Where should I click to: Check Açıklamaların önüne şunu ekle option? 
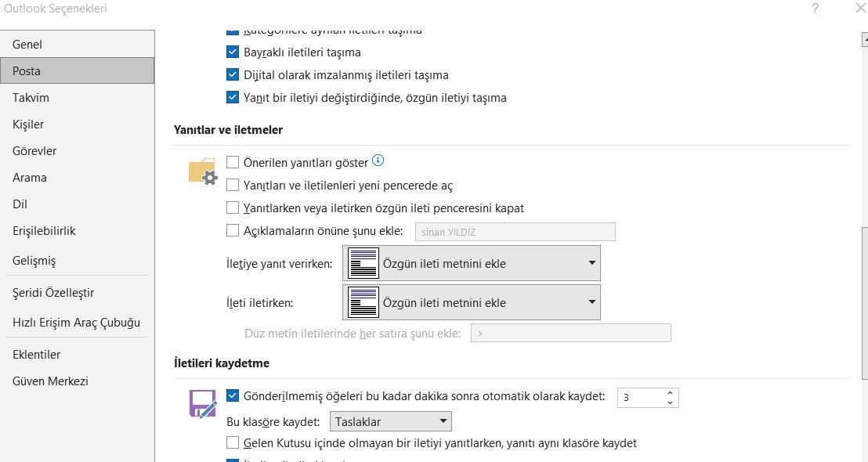tap(233, 230)
